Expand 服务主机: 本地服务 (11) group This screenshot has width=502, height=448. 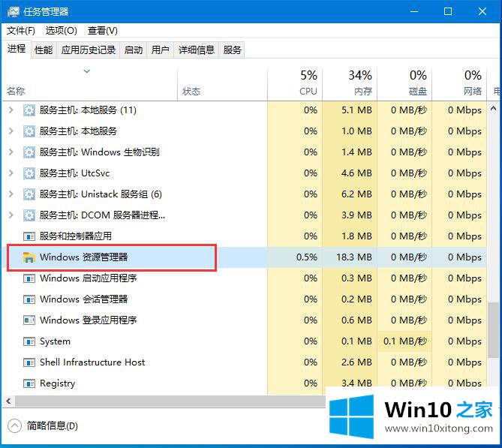coord(11,110)
